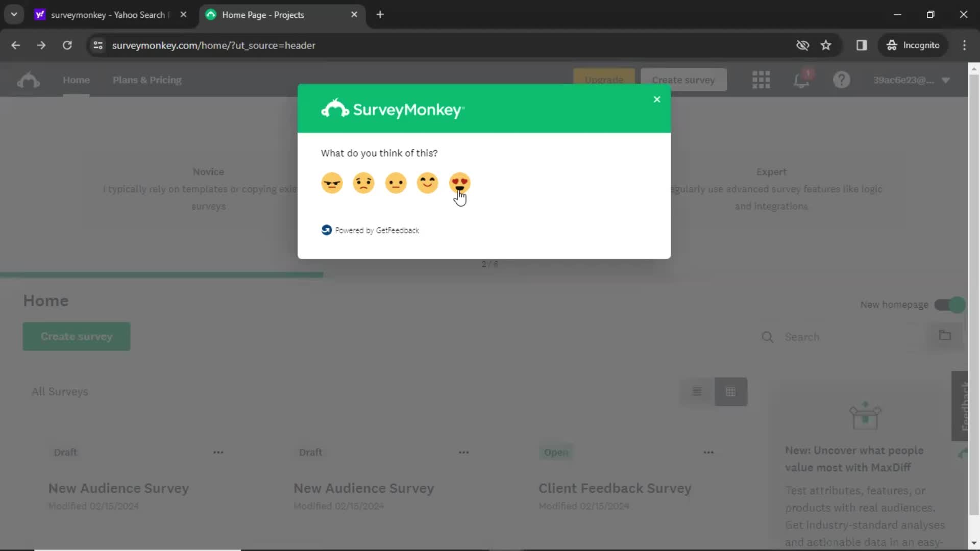Click the Create survey button in header
This screenshot has width=980, height=551.
tap(683, 80)
